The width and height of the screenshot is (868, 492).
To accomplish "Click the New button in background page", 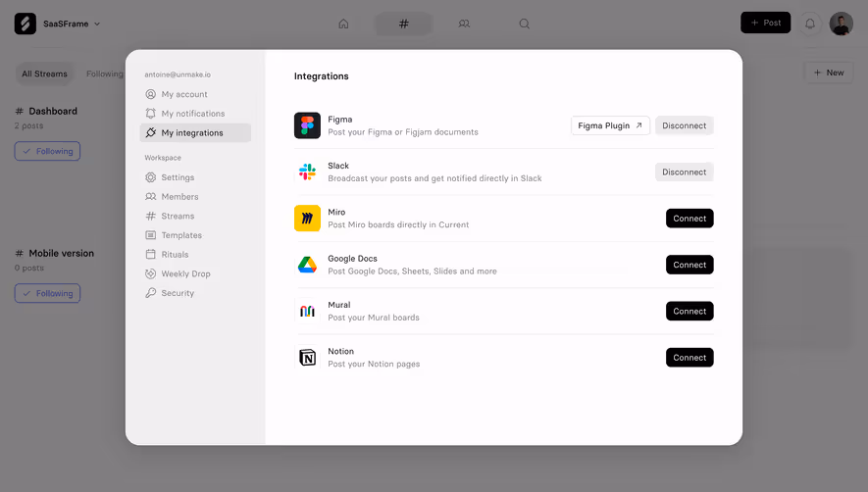I will (x=828, y=73).
